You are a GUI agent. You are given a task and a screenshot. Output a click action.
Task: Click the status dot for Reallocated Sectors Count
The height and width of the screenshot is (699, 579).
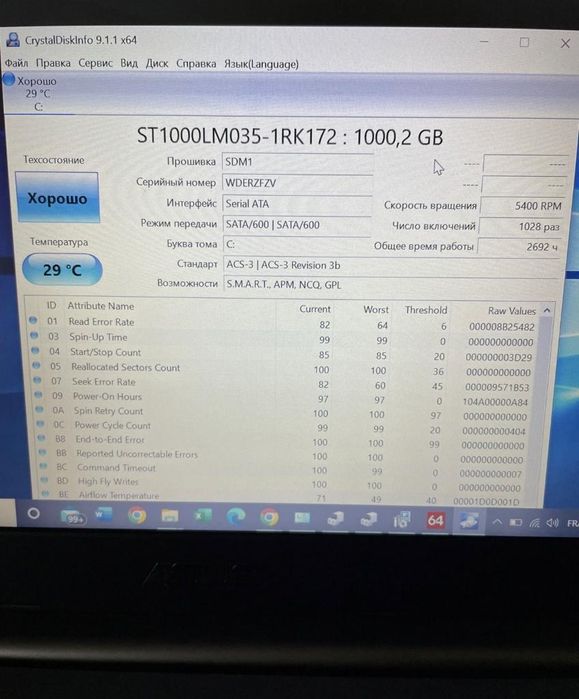[x=37, y=366]
